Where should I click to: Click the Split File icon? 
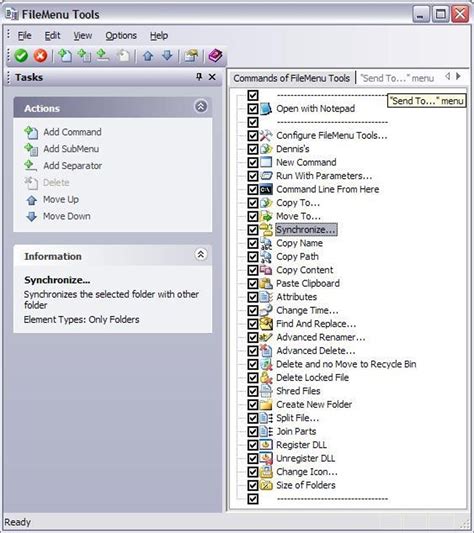[266, 418]
